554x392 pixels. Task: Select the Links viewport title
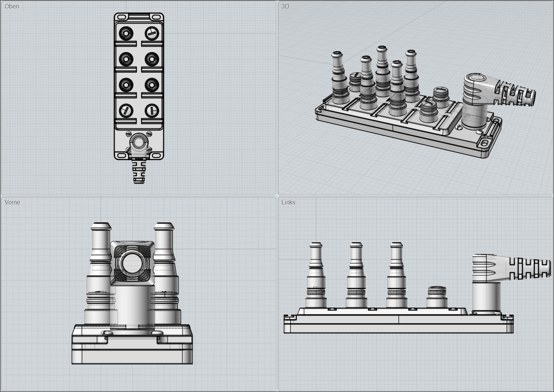coord(288,202)
